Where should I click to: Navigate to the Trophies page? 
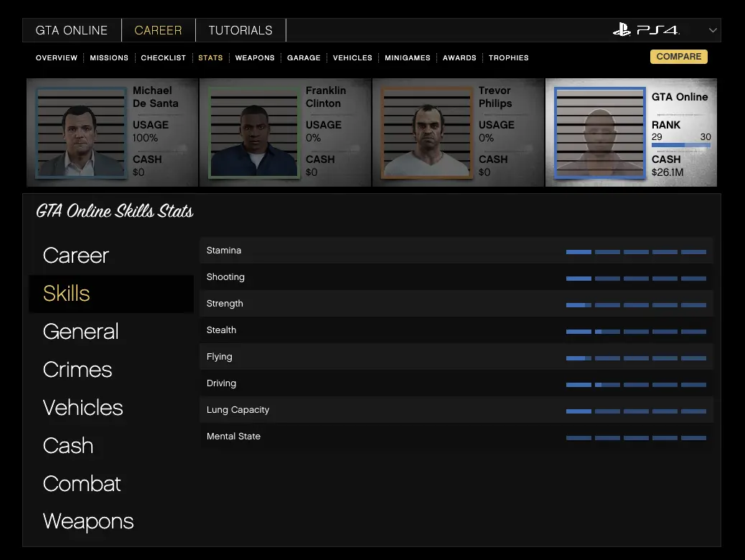pos(508,57)
